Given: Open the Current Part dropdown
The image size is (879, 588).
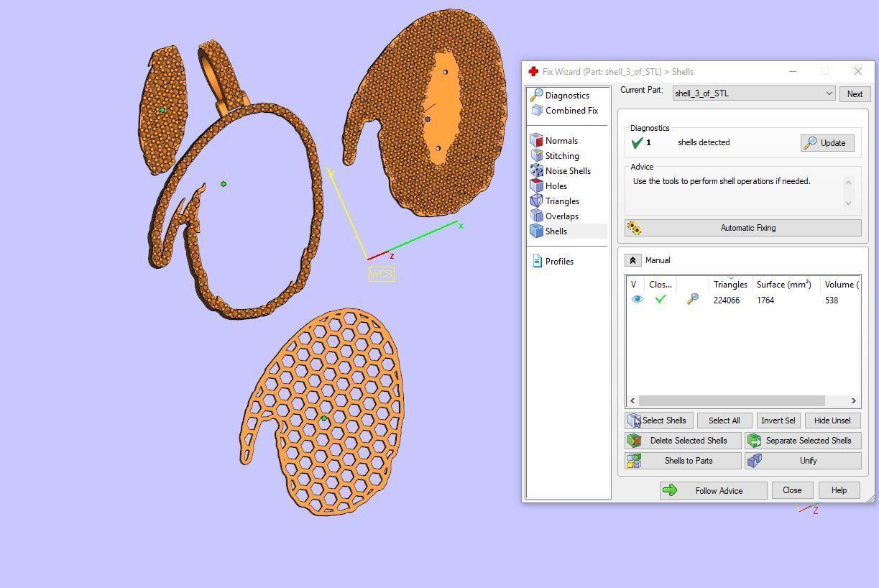Looking at the screenshot, I should pos(754,93).
